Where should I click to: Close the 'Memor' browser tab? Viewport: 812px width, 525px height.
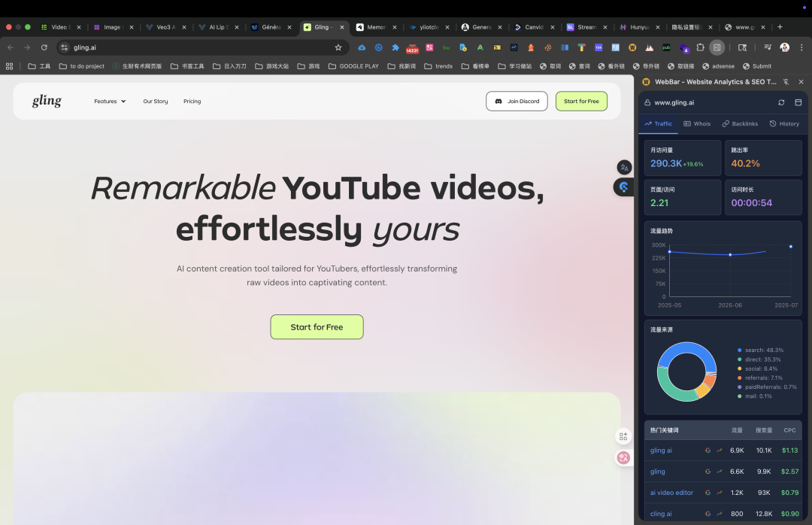[x=395, y=27]
